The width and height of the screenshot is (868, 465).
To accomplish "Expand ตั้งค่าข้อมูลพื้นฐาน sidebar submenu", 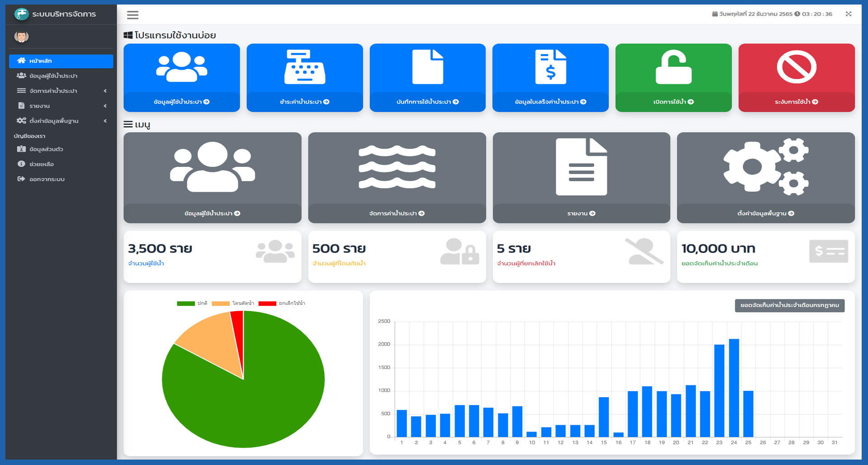I will pyautogui.click(x=61, y=121).
